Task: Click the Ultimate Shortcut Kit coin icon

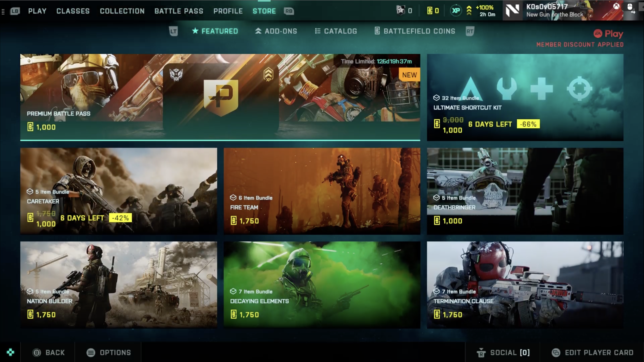Action: 437,123
